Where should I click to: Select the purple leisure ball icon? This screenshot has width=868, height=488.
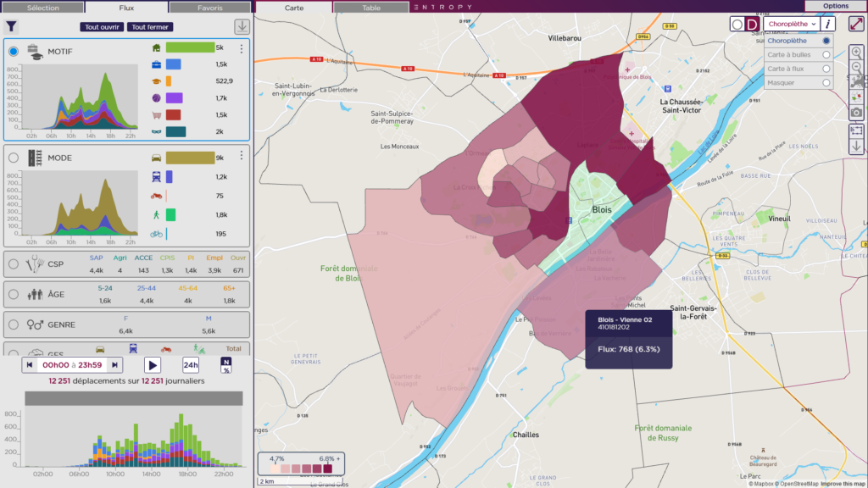point(156,98)
